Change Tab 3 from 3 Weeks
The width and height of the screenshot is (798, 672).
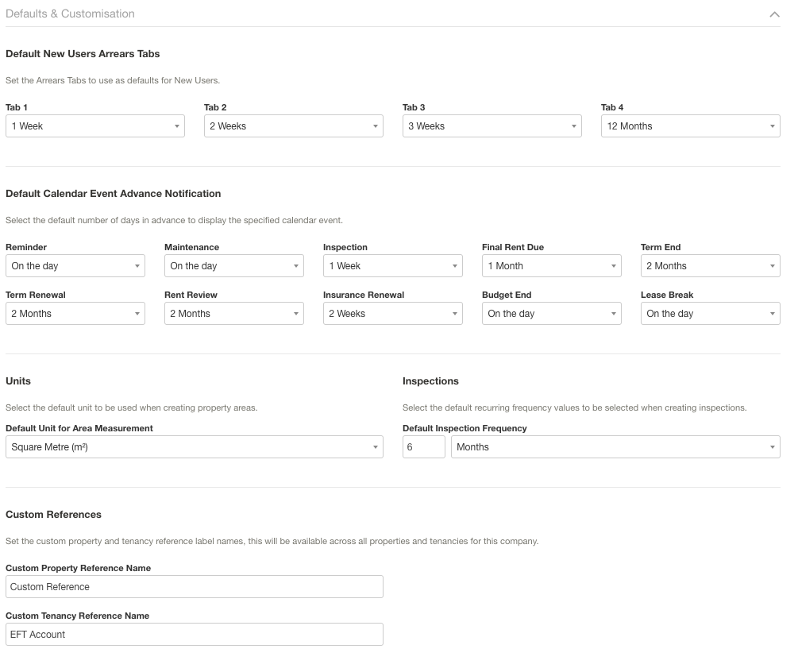click(492, 126)
